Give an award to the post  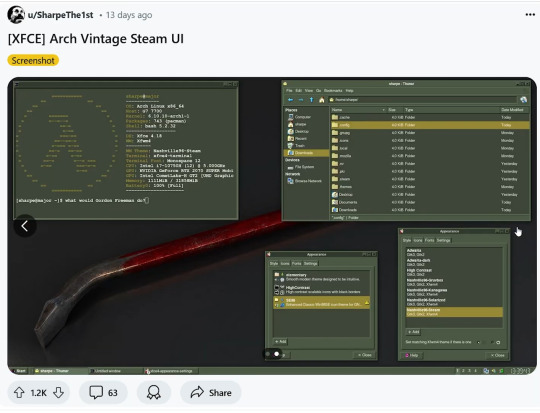tap(154, 392)
